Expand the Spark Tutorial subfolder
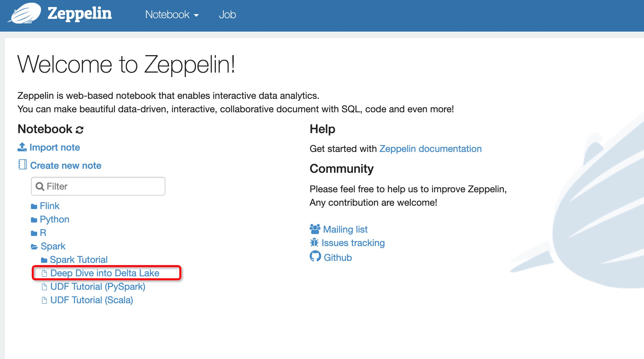Viewport: 644px width, 359px height. tap(78, 260)
